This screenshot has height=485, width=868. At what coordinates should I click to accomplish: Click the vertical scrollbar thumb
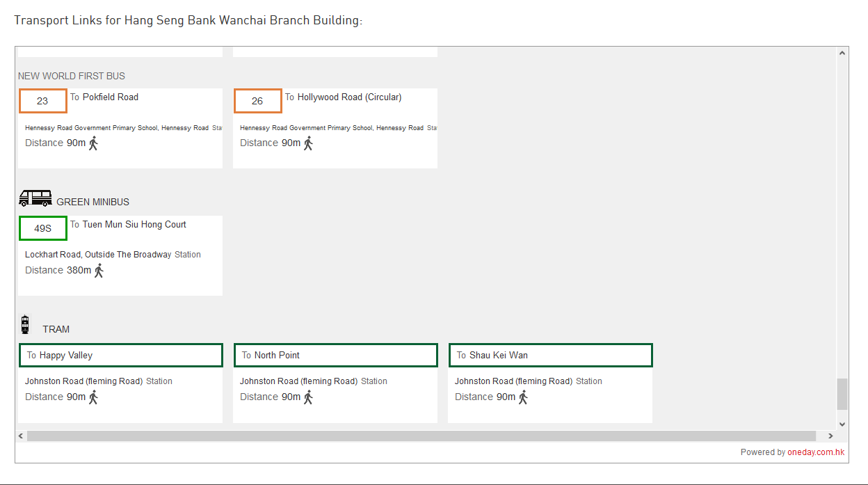(842, 395)
